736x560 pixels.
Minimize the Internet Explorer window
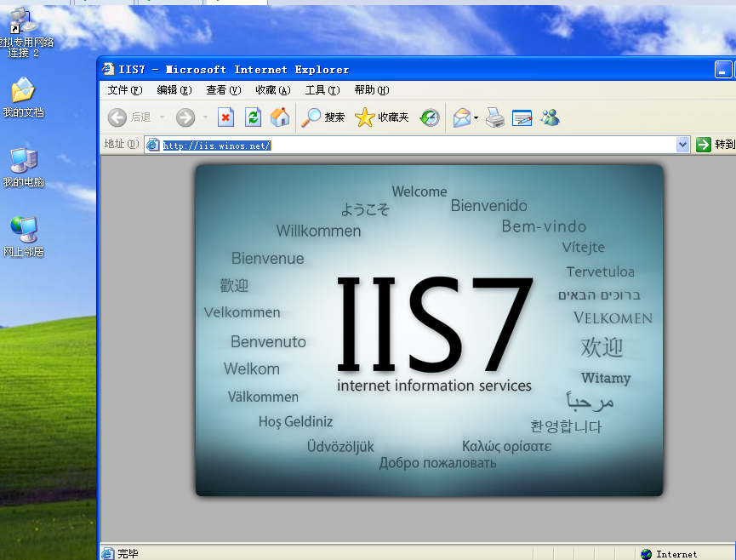coord(723,70)
